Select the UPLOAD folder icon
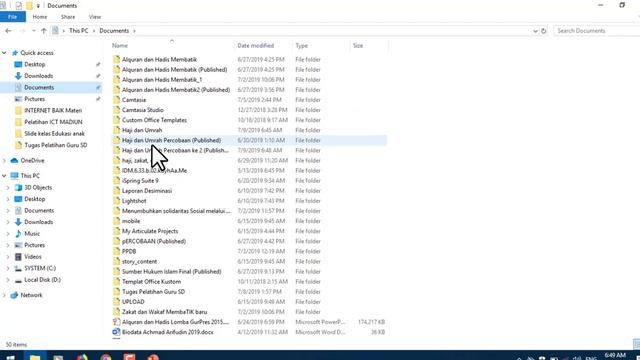The height and width of the screenshot is (360, 640). click(x=116, y=302)
